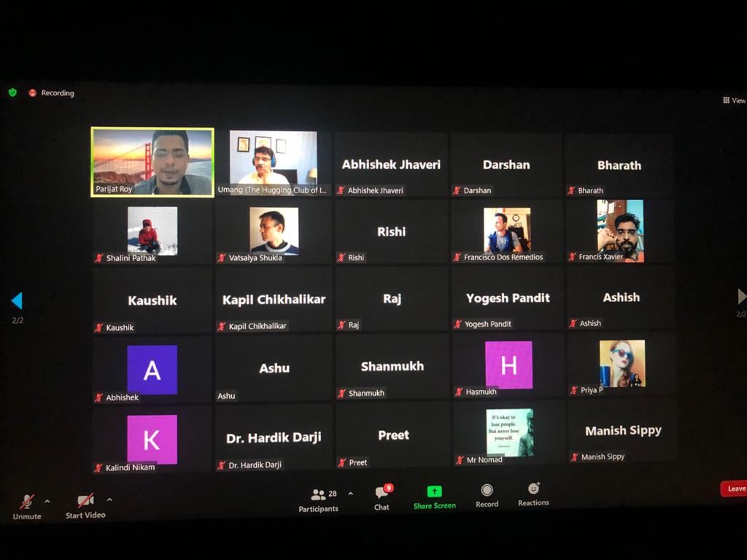
Task: Select the Bharath participant tile
Action: (619, 165)
